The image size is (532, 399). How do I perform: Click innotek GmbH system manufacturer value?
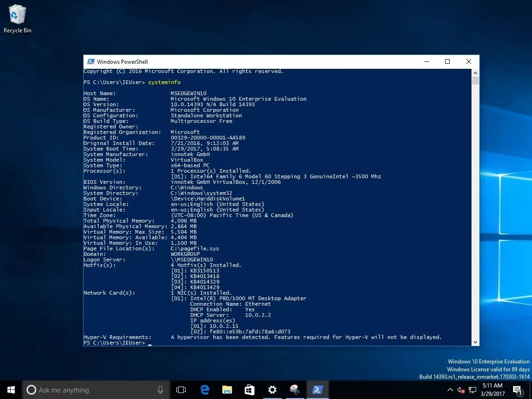190,154
